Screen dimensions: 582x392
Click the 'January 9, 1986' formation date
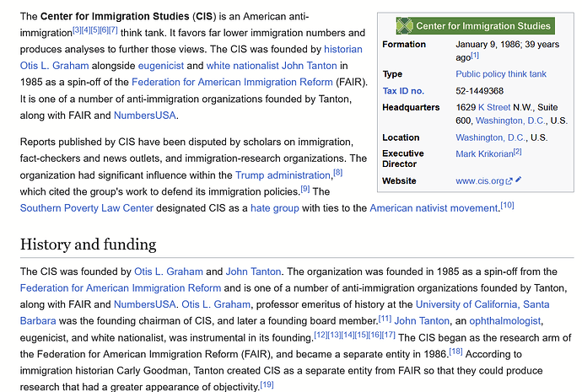point(488,45)
